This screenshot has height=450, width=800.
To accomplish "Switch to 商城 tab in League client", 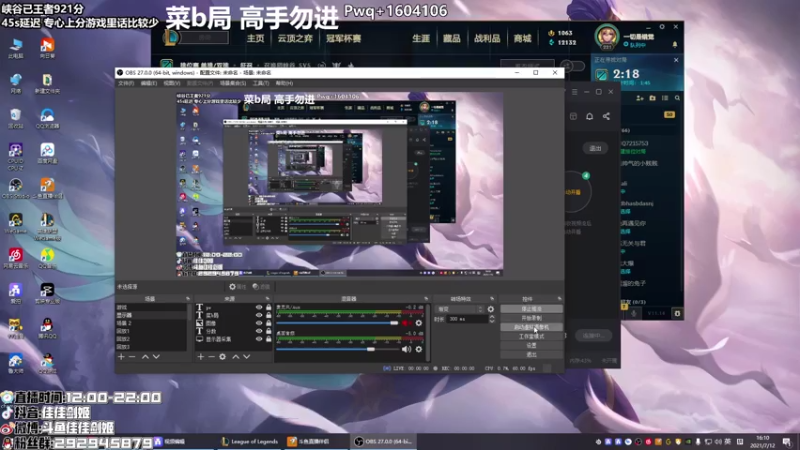I will (x=522, y=38).
